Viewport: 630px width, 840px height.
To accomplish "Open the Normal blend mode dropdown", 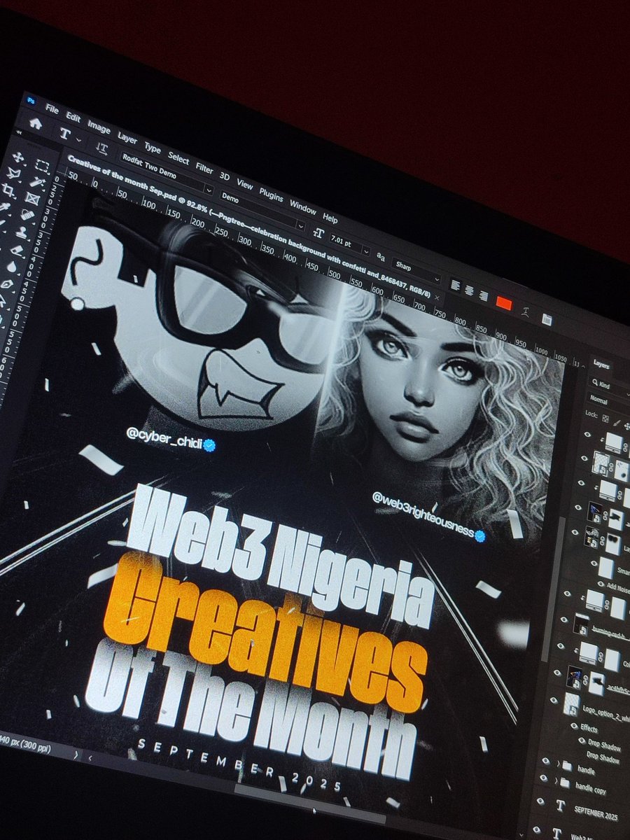I will coord(599,401).
